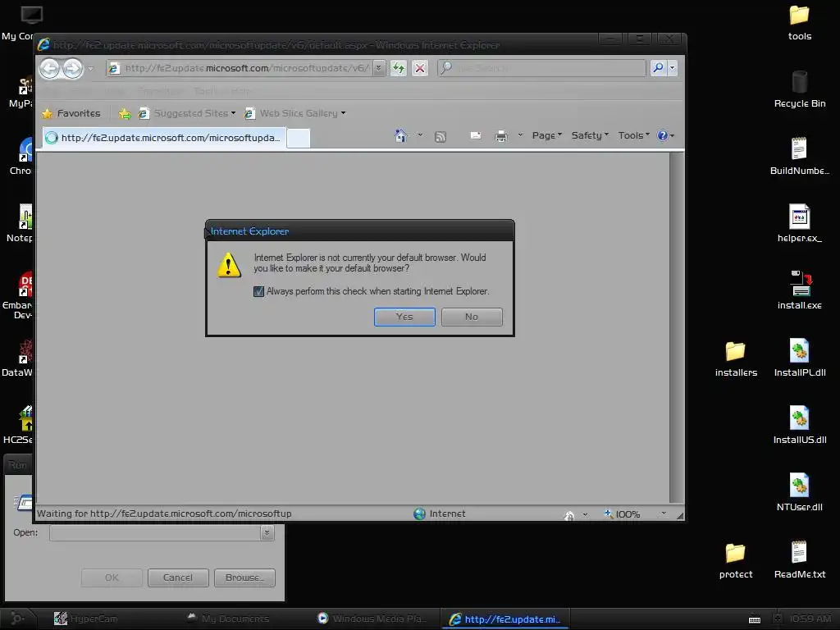Click the blue Help question mark icon
The width and height of the screenshot is (840, 630).
click(663, 135)
